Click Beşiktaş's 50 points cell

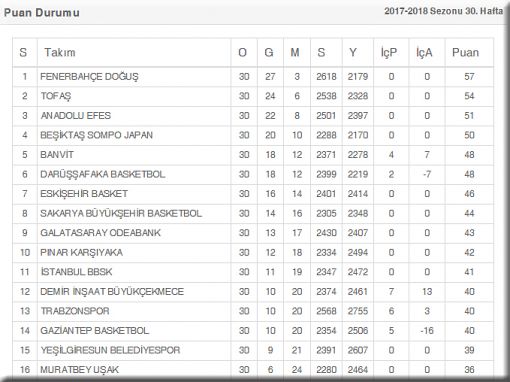coord(469,135)
